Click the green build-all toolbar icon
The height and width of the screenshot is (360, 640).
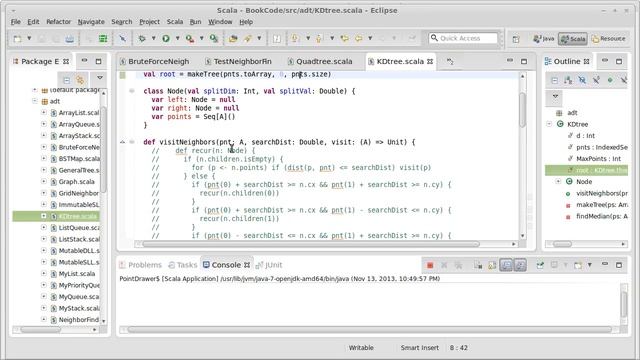(103, 38)
